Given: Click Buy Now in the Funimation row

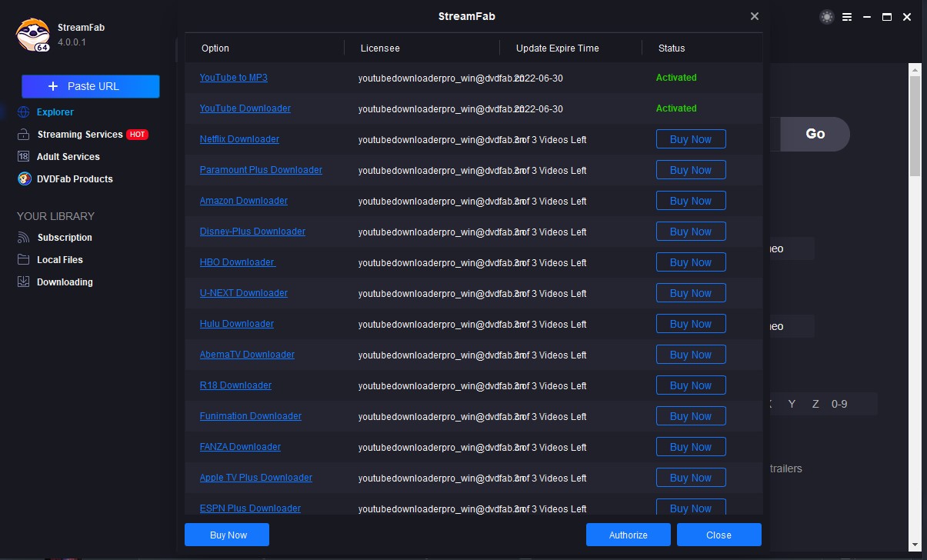Looking at the screenshot, I should pyautogui.click(x=691, y=416).
